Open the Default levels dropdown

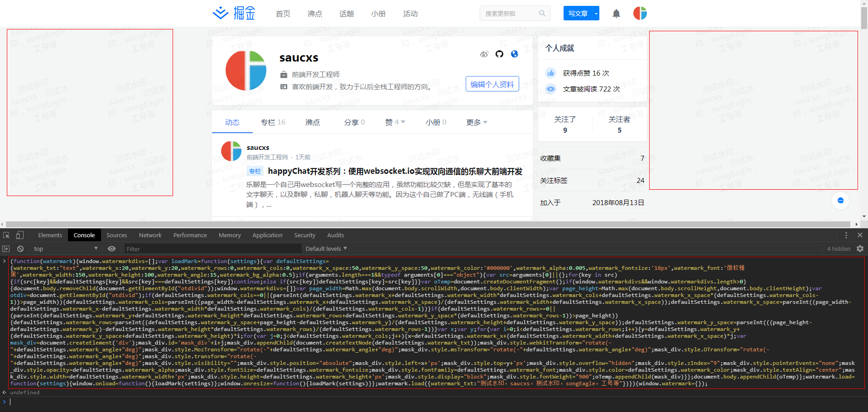coord(326,249)
